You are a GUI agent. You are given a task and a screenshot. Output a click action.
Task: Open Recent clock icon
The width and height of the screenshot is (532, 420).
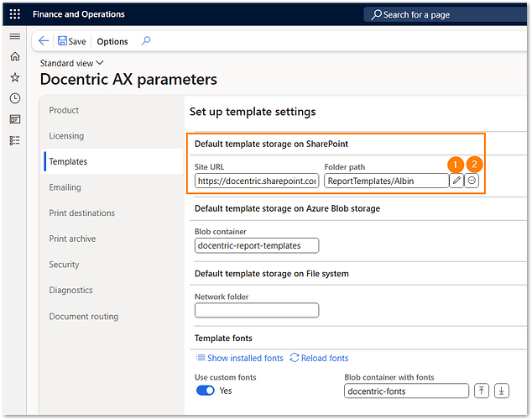(x=14, y=98)
